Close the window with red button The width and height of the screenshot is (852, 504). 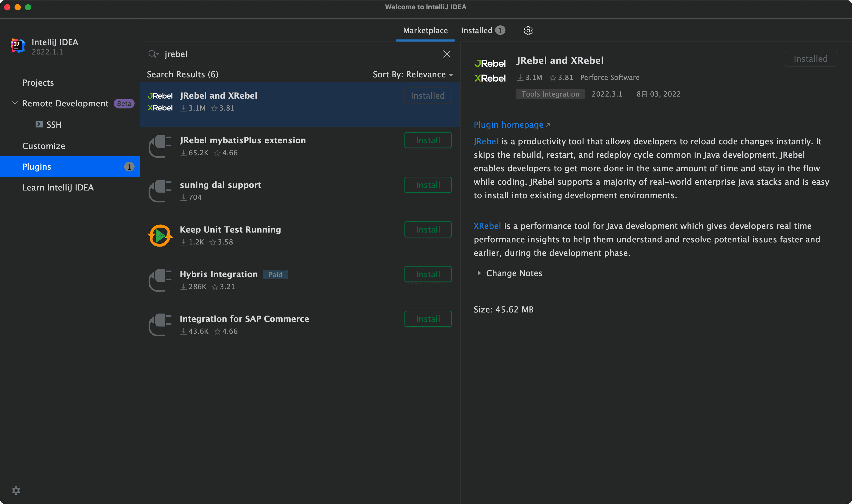[x=7, y=7]
